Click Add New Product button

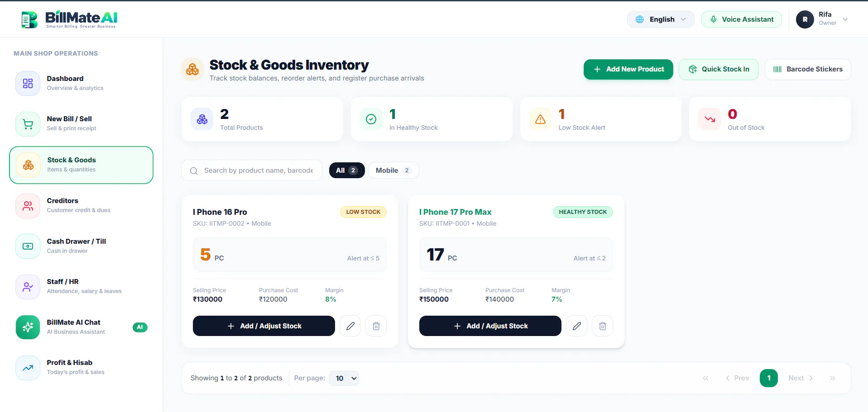pyautogui.click(x=628, y=69)
